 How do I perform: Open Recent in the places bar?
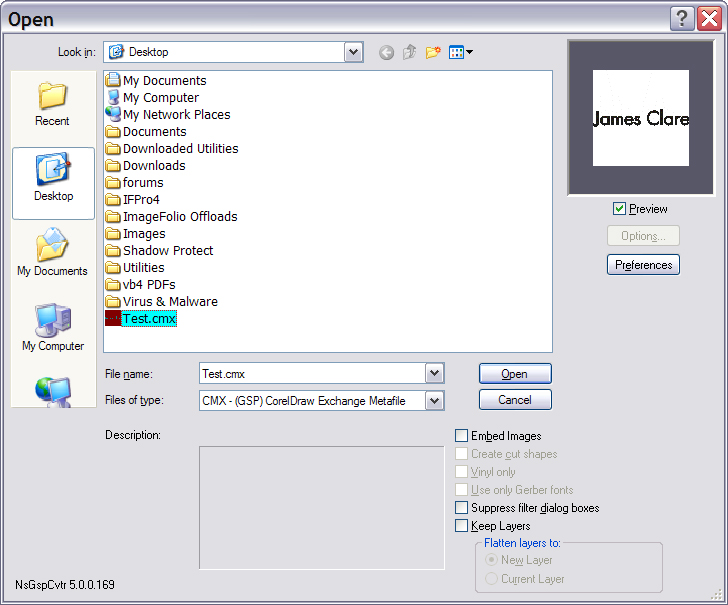pyautogui.click(x=52, y=105)
